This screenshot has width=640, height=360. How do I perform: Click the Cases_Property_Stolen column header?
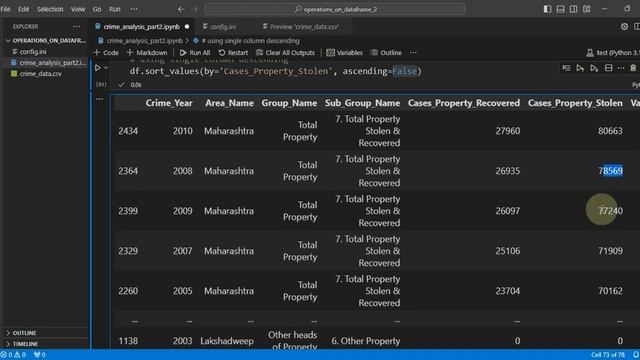click(575, 103)
